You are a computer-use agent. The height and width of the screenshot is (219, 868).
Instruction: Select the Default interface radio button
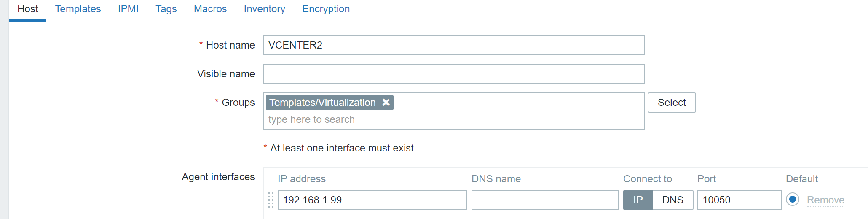[793, 200]
